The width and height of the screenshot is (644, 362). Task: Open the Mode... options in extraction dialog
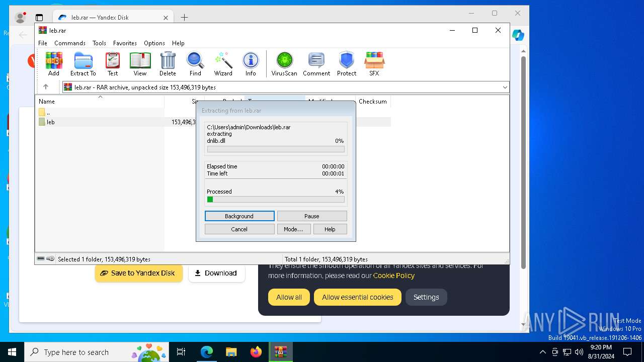293,229
